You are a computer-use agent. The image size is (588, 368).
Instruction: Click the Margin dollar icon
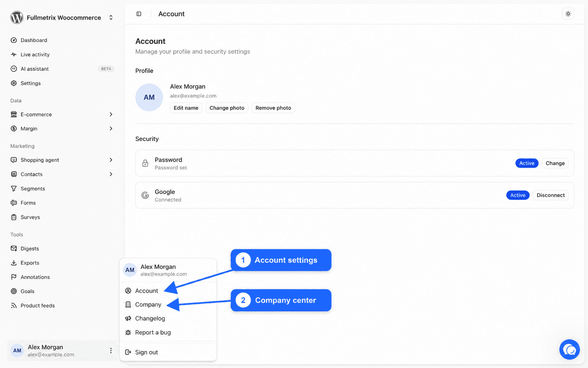coord(14,128)
